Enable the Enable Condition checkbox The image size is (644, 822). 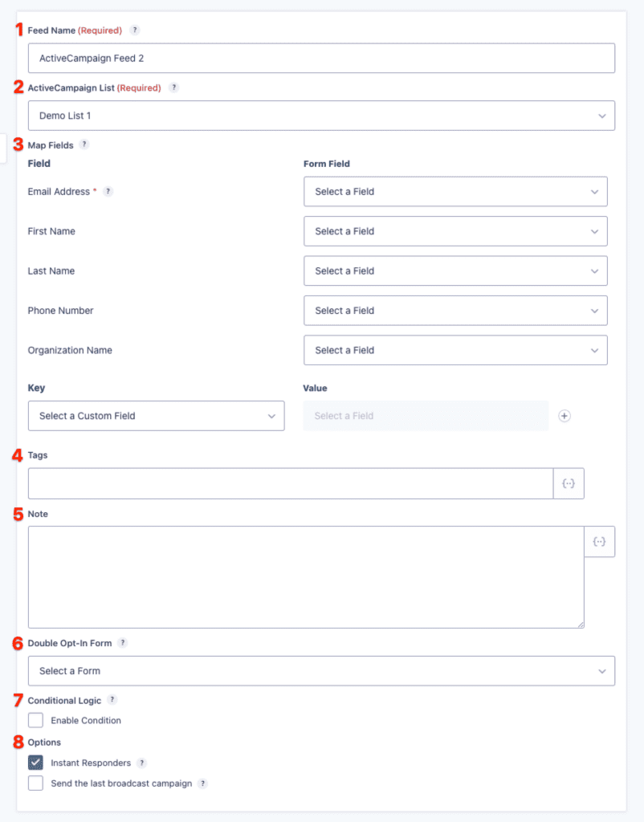35,720
